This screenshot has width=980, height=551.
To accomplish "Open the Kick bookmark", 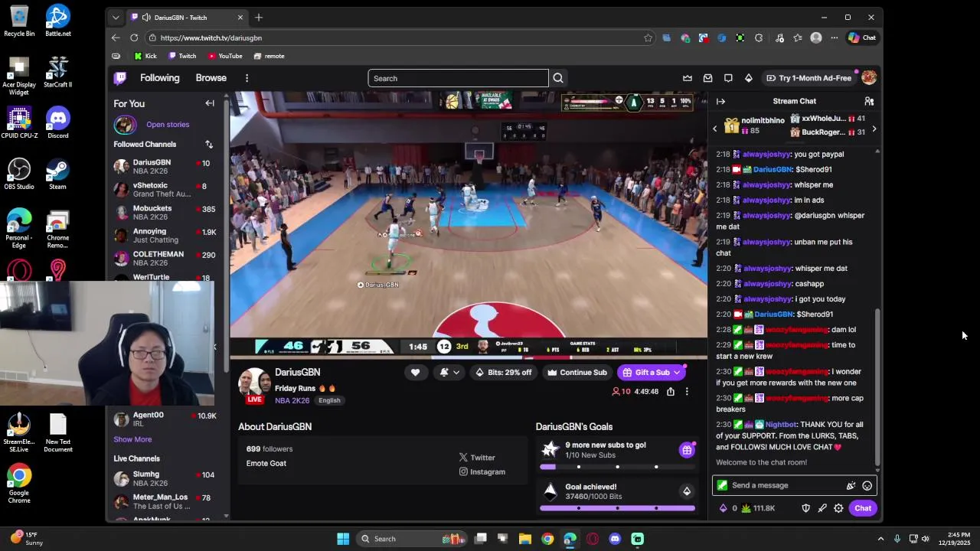I will coord(145,56).
